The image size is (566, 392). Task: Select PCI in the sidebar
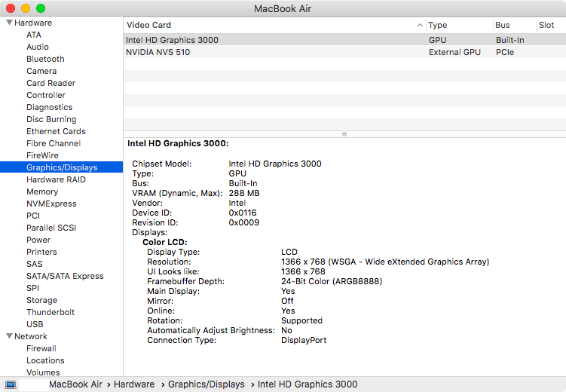(x=33, y=216)
